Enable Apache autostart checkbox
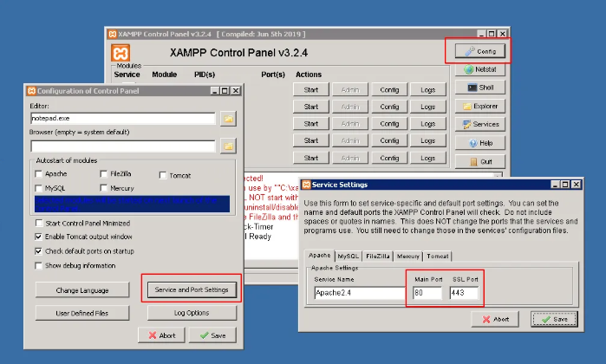 point(38,174)
